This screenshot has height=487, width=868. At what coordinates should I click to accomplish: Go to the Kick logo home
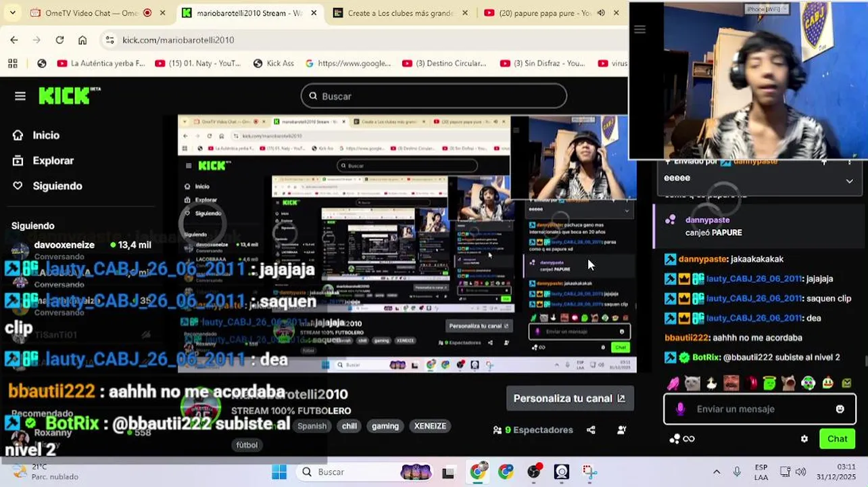pyautogui.click(x=69, y=95)
